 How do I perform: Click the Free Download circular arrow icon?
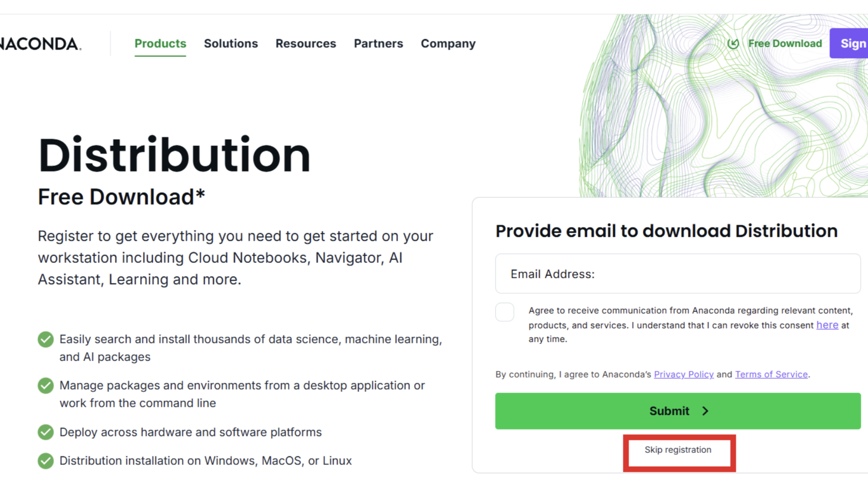(733, 43)
